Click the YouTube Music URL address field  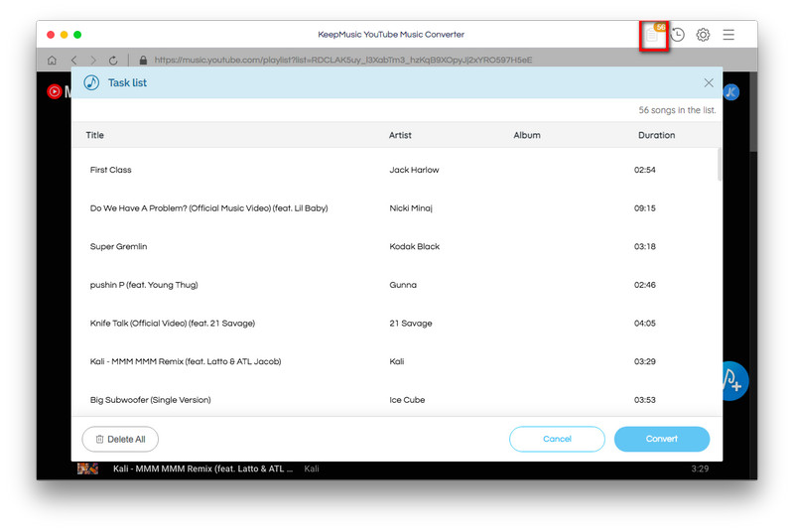pos(343,61)
